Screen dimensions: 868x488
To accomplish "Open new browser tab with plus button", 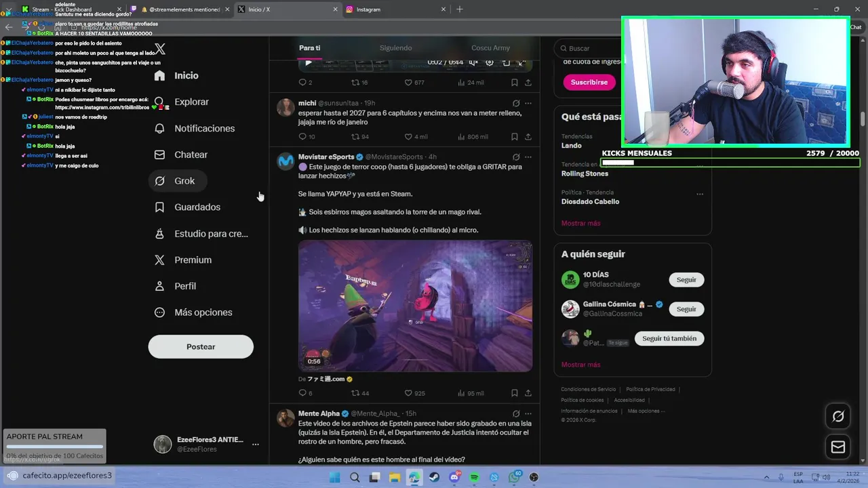I will 460,9.
